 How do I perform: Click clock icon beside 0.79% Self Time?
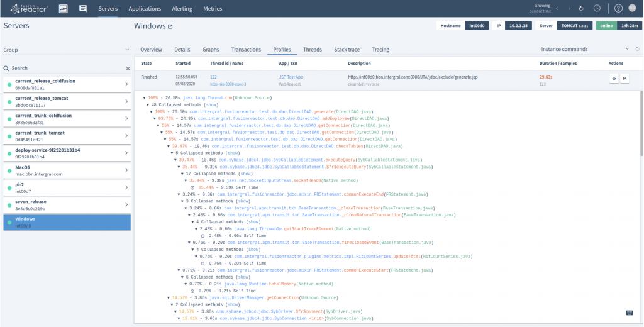point(192,291)
